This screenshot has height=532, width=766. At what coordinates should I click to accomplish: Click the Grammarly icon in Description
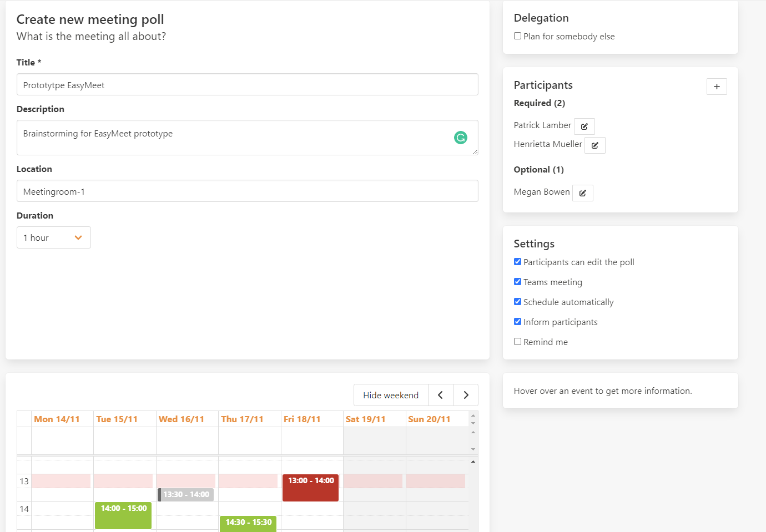click(x=460, y=138)
